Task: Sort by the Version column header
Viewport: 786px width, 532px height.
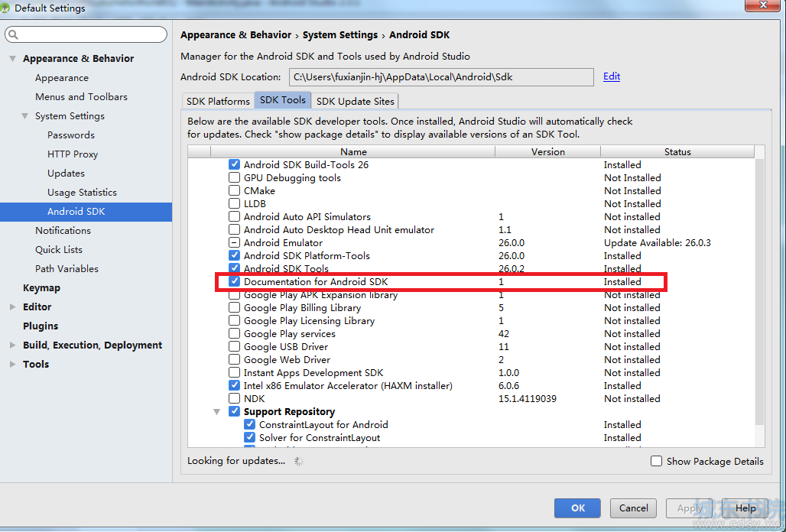Action: 548,152
